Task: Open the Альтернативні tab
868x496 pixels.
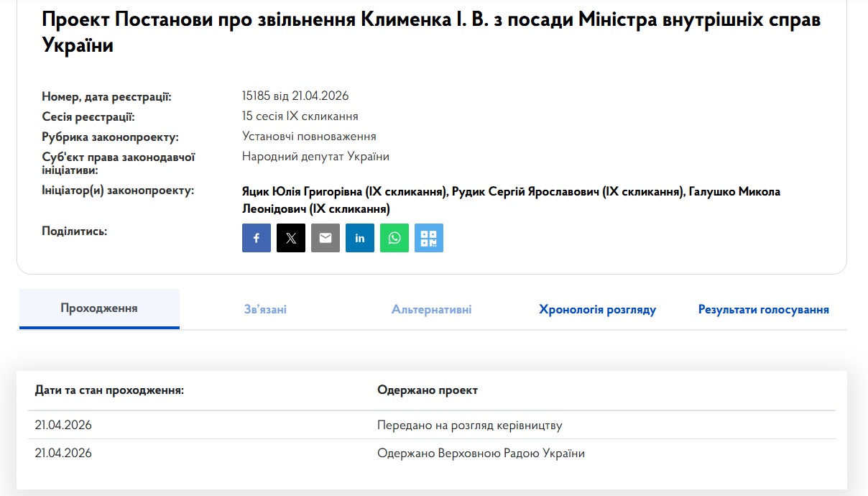Action: [x=431, y=310]
